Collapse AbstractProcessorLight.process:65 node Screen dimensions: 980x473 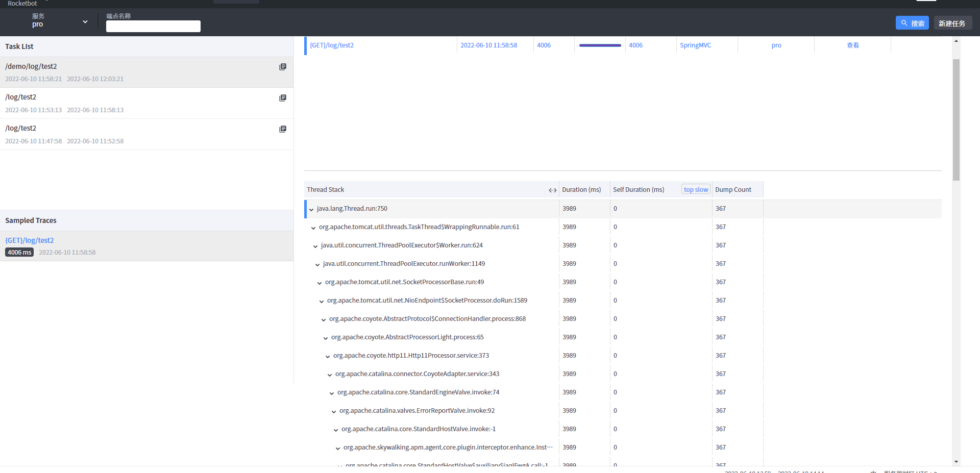pyautogui.click(x=326, y=338)
